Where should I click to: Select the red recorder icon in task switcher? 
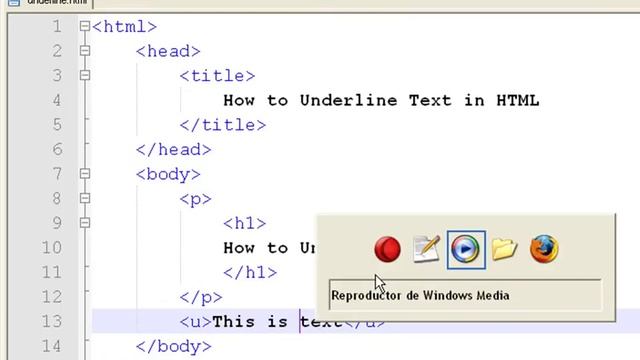pos(387,249)
